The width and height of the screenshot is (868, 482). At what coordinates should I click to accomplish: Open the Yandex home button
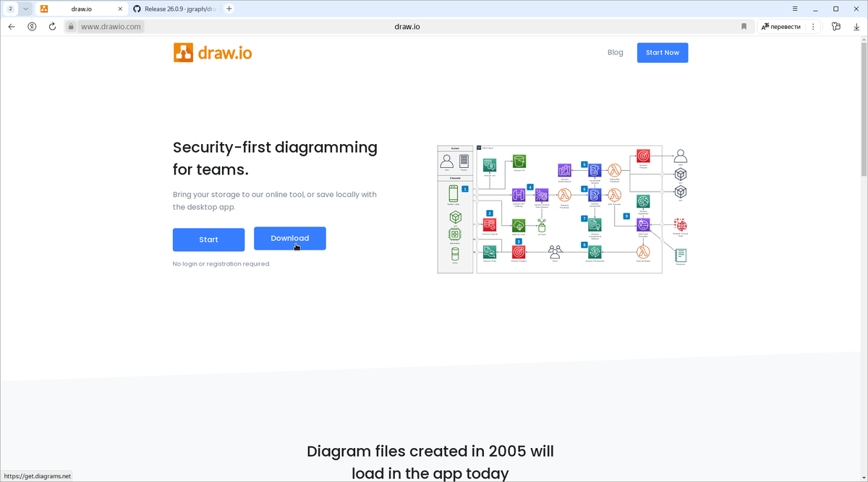click(32, 26)
